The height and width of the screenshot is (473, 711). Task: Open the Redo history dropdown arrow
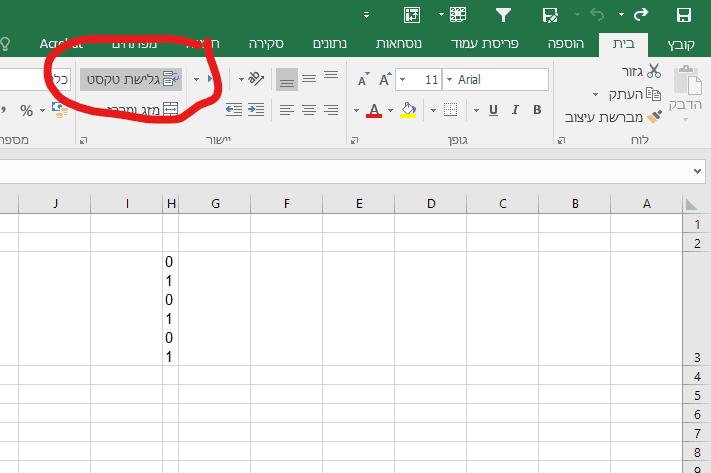621,15
